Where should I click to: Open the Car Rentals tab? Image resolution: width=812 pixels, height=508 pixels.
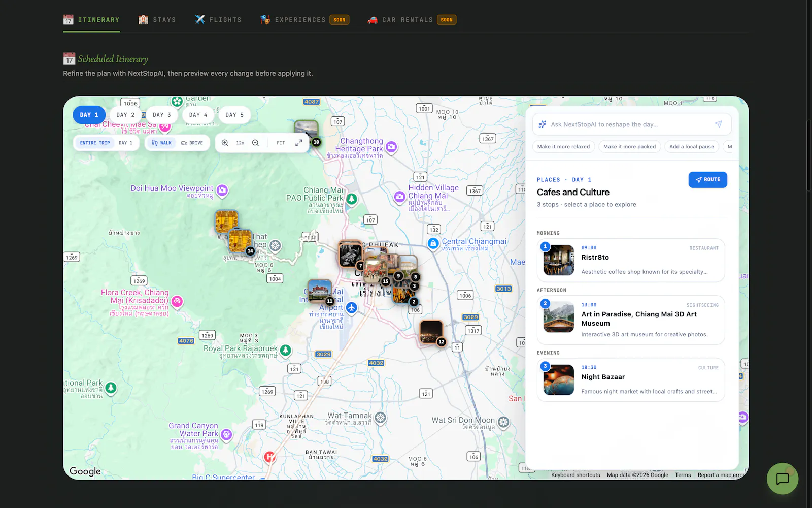412,20
